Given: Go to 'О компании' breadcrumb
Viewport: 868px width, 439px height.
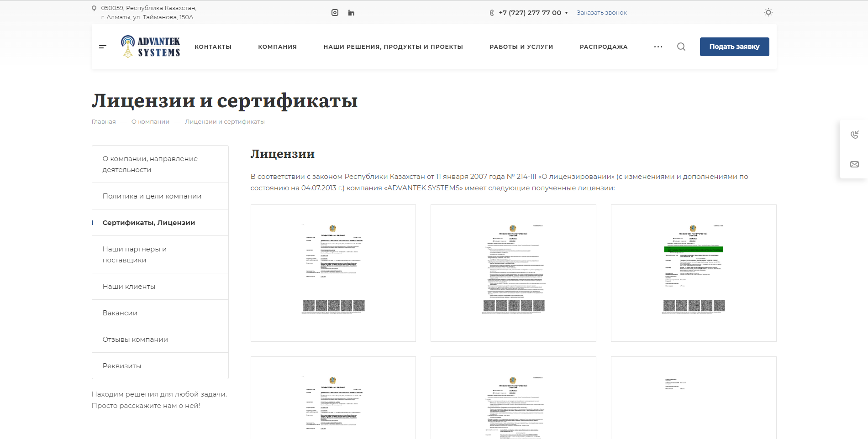Looking at the screenshot, I should point(150,122).
